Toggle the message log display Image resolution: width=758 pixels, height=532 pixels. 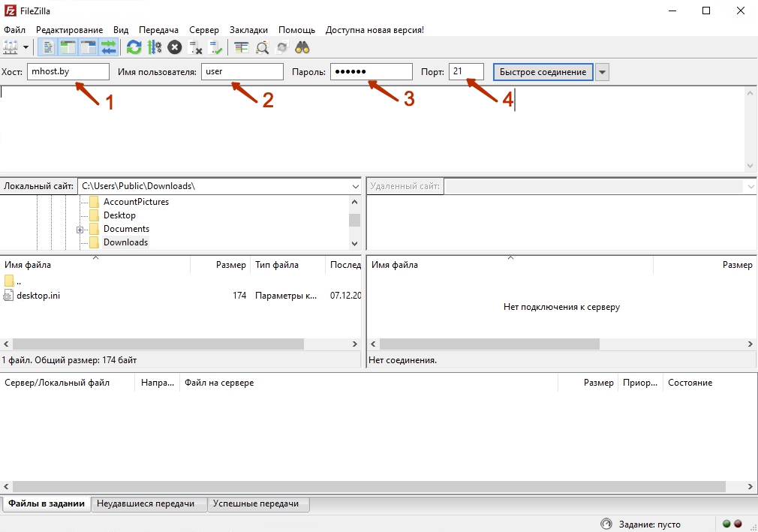point(48,47)
